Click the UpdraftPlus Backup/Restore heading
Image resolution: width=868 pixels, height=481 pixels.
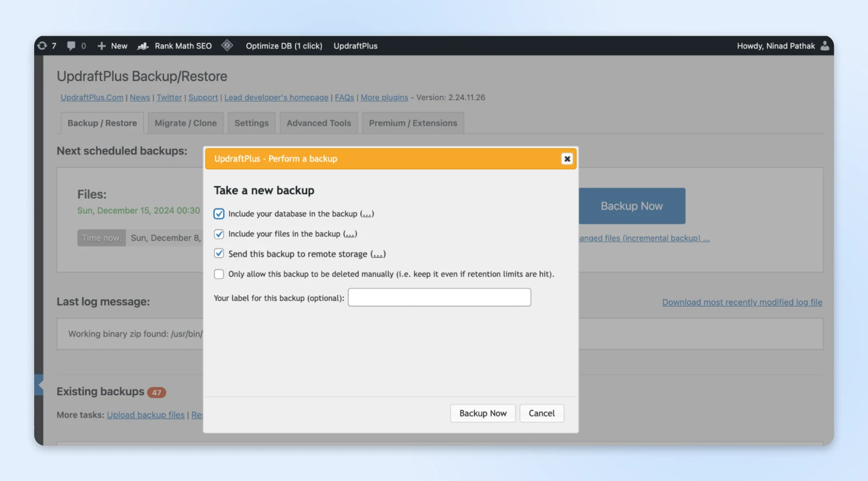point(142,77)
